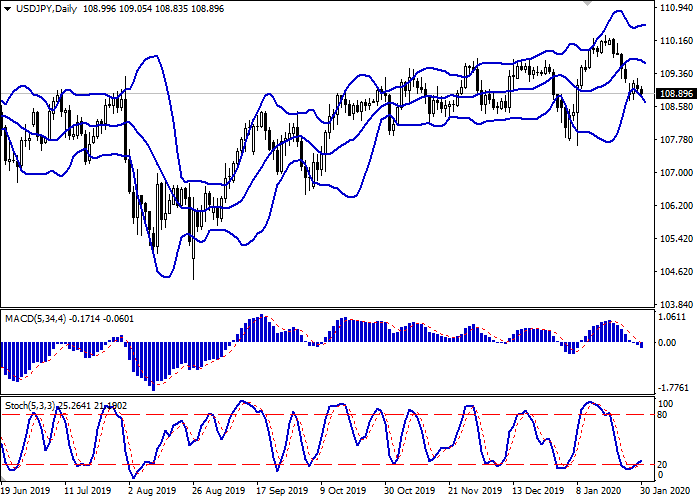This screenshot has height=500, width=700.
Task: Select the Stoch(5,3,3) indicator label
Action: (x=32, y=407)
